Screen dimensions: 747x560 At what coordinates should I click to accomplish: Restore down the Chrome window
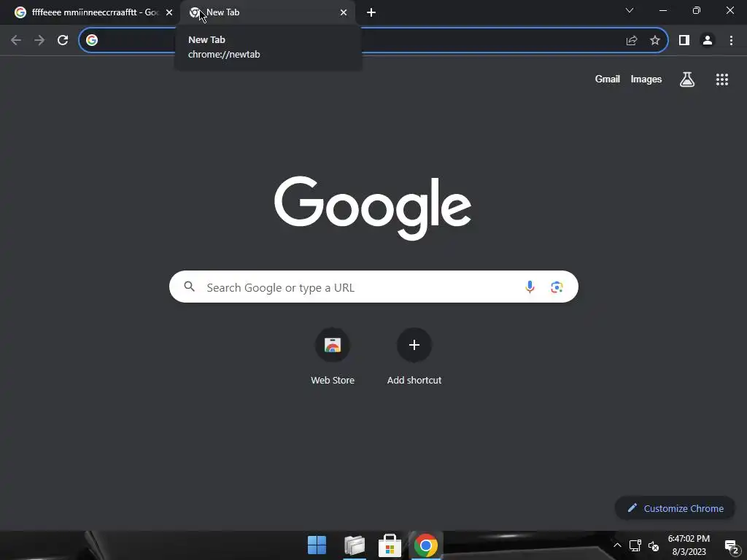tap(697, 10)
